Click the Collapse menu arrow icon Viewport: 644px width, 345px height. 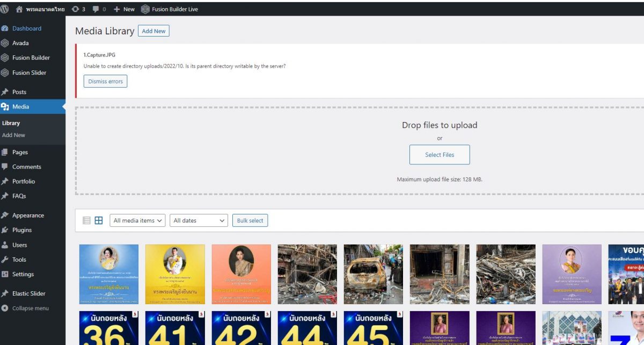[5, 308]
